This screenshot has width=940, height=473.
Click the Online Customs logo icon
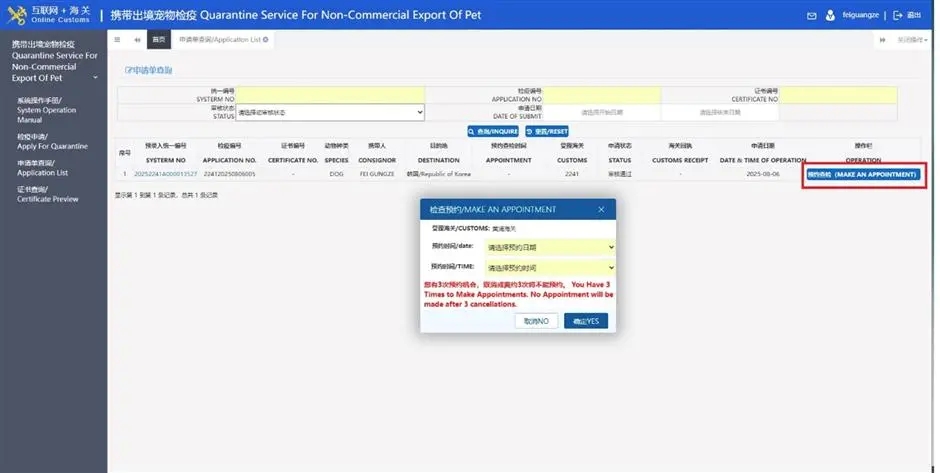(x=16, y=15)
